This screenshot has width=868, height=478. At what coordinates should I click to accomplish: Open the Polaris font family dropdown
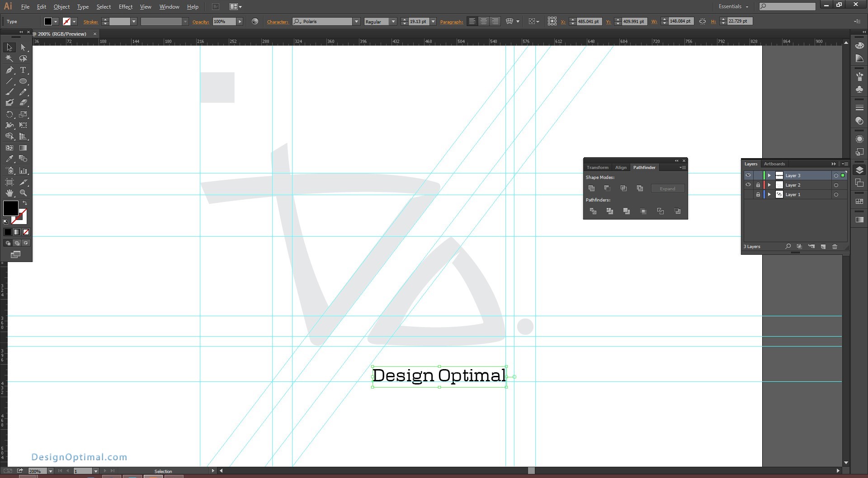[x=356, y=22]
